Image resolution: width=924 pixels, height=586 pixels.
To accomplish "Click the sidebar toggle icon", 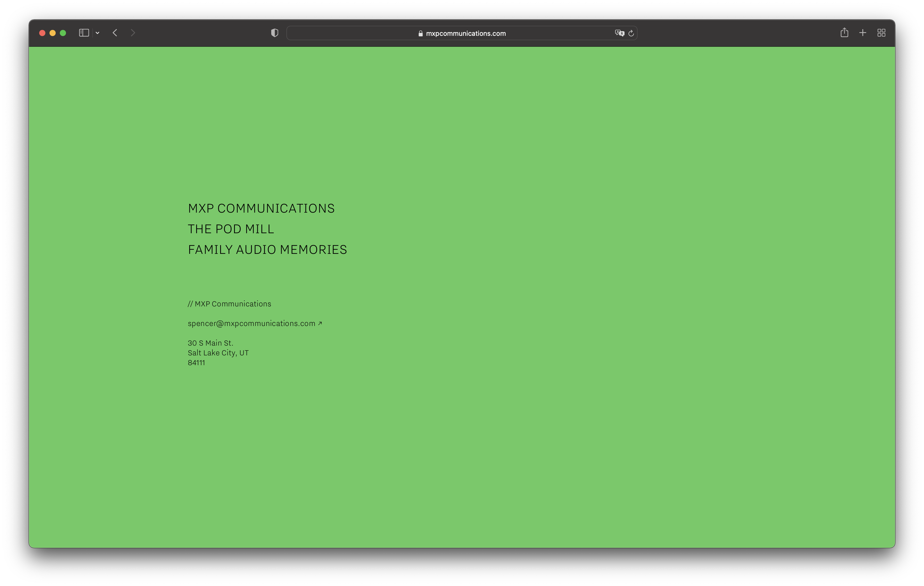I will (84, 33).
